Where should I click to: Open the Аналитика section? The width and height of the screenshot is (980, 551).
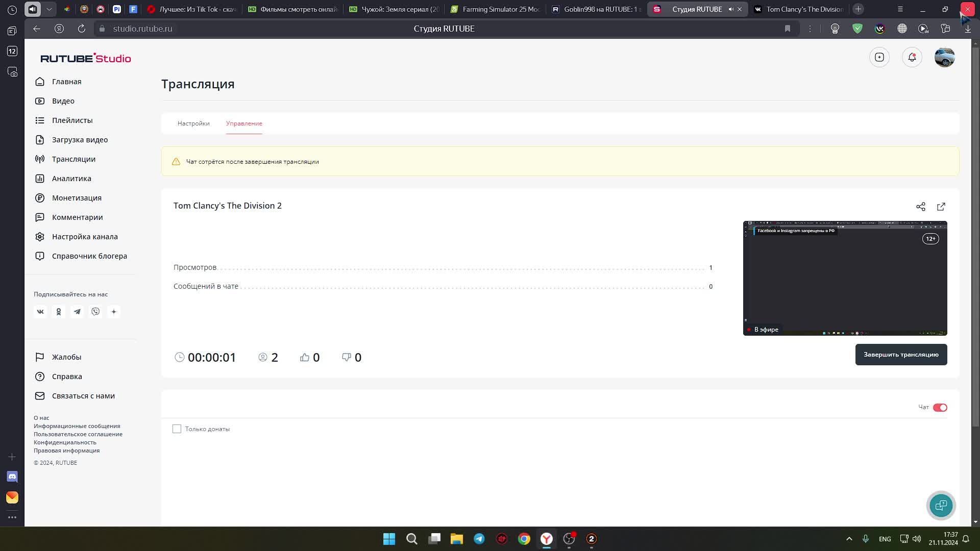click(71, 179)
